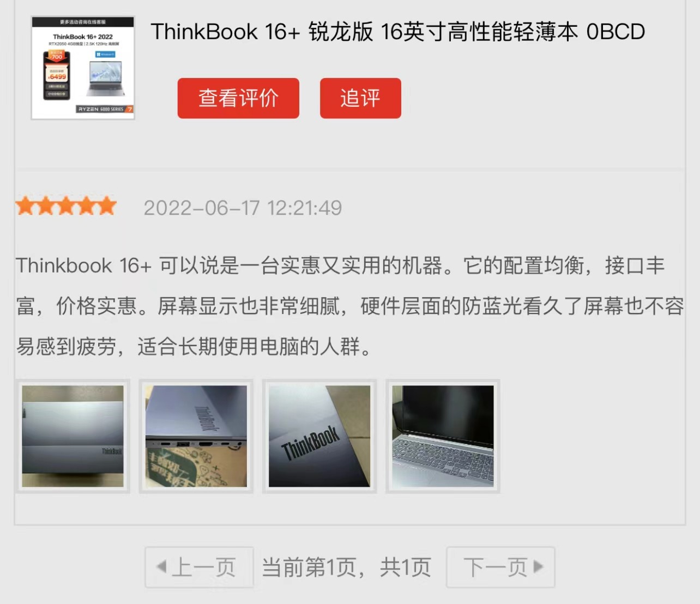Click the 当前第1页，共1页 page indicator
This screenshot has width=700, height=604.
pos(347,567)
